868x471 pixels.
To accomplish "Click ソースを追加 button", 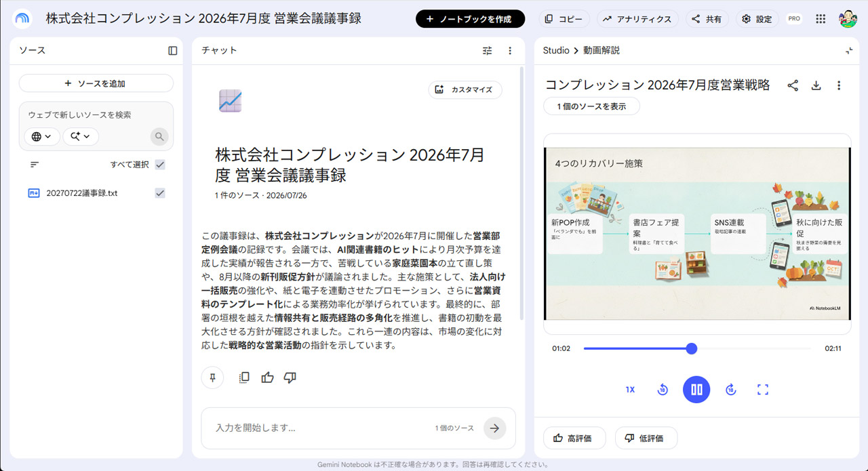I will [96, 83].
